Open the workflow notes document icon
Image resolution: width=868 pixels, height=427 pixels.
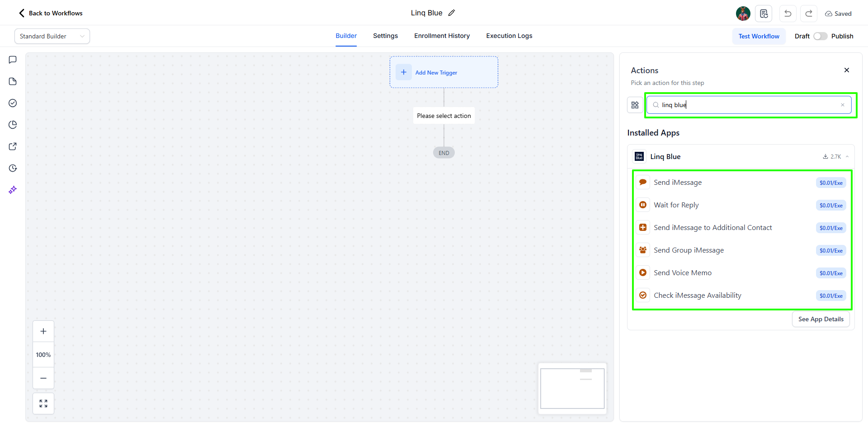[764, 14]
